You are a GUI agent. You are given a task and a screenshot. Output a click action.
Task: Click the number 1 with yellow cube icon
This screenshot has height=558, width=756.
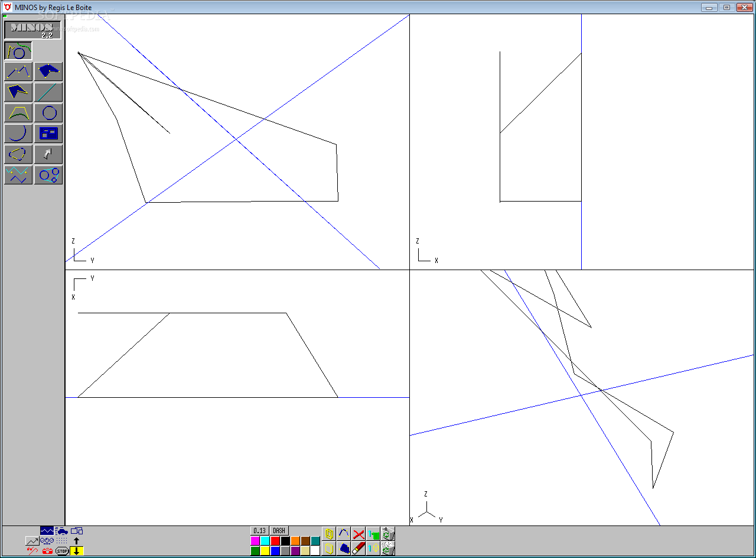pyautogui.click(x=373, y=549)
